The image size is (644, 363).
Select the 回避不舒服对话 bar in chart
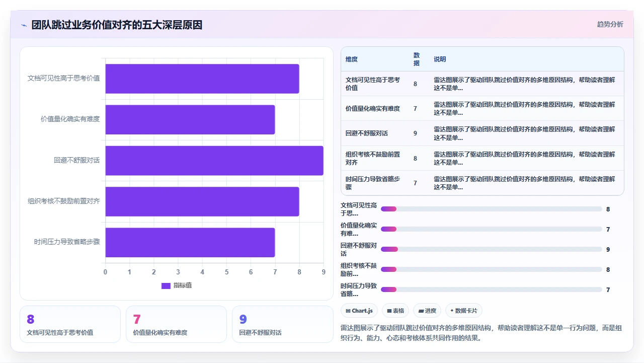214,161
